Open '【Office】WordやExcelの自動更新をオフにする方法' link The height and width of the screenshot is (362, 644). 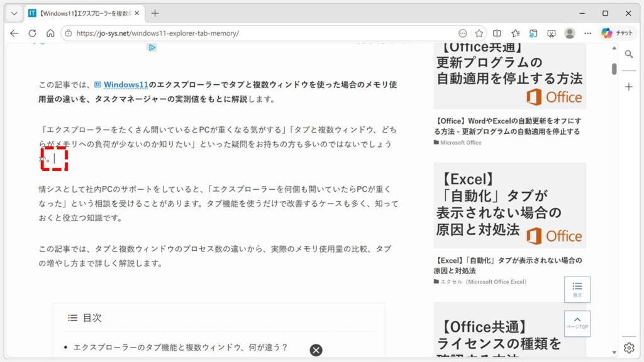coord(508,126)
